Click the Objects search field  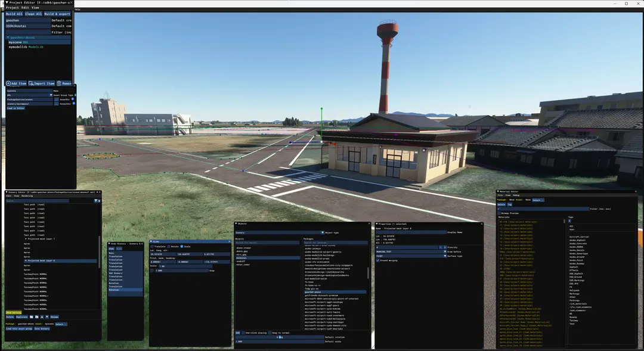pos(267,243)
